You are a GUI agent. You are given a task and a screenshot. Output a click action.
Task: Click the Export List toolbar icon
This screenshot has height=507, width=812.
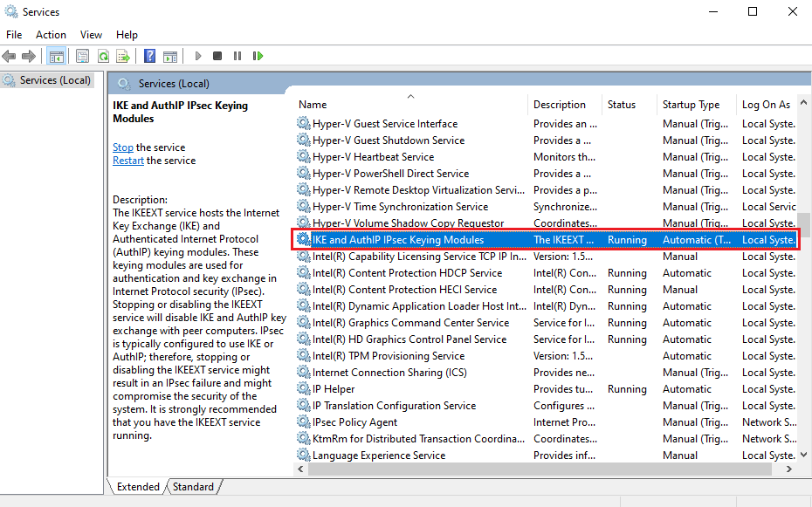123,56
